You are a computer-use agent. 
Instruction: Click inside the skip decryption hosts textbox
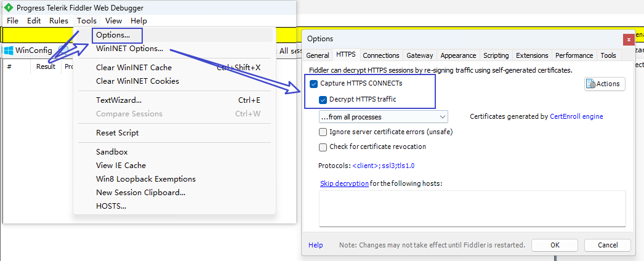pyautogui.click(x=472, y=208)
